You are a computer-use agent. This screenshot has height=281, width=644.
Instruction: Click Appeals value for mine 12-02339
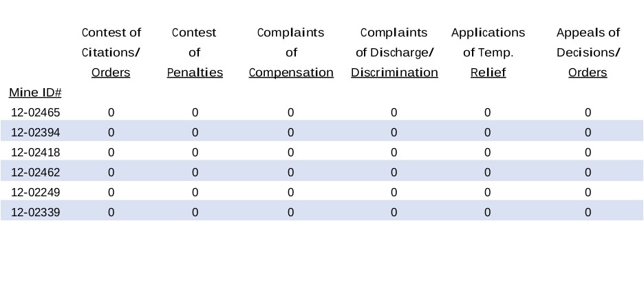pyautogui.click(x=588, y=212)
